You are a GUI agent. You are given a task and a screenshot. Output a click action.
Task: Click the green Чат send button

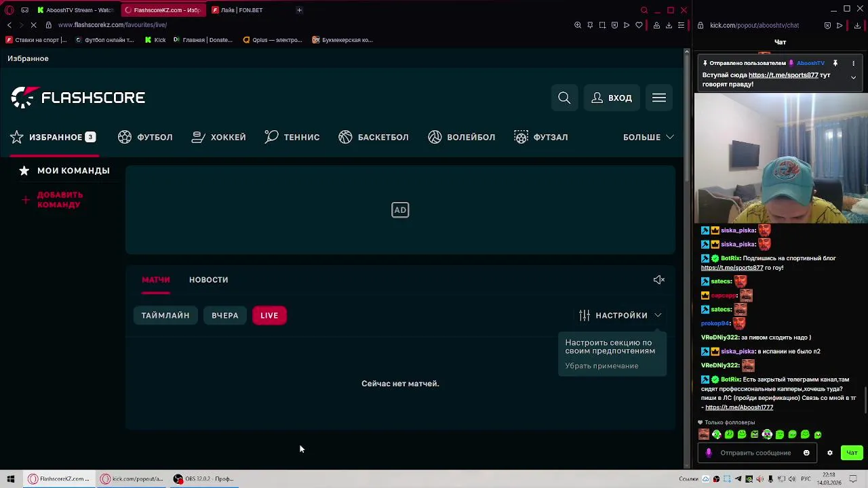pos(852,453)
